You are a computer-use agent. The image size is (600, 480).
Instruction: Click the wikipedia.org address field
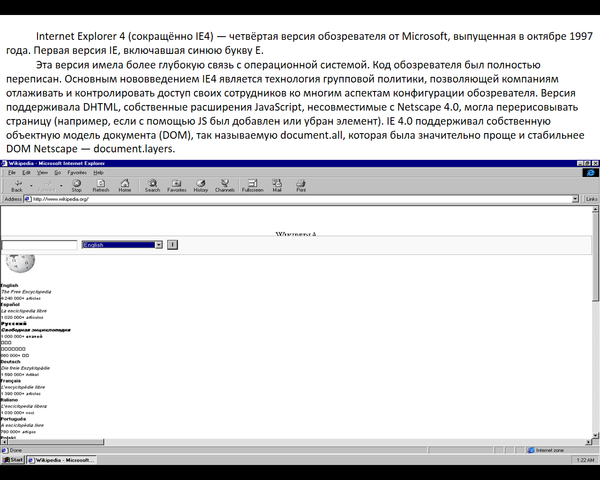click(x=300, y=199)
